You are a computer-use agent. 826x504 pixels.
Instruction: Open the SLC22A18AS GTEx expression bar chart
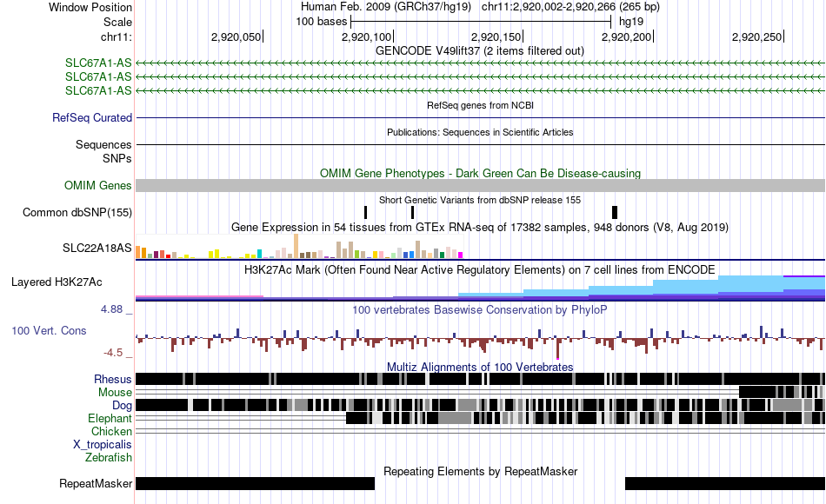(299, 247)
